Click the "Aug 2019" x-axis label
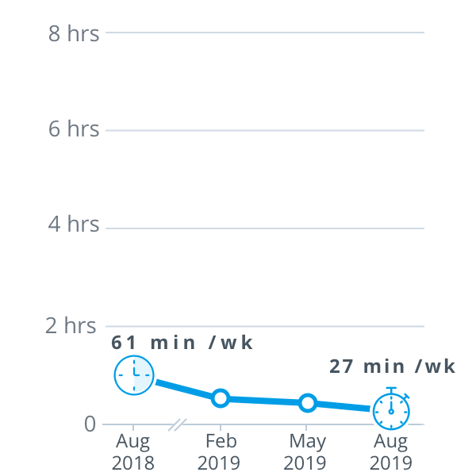Image resolution: width=476 pixels, height=476 pixels. point(390,451)
